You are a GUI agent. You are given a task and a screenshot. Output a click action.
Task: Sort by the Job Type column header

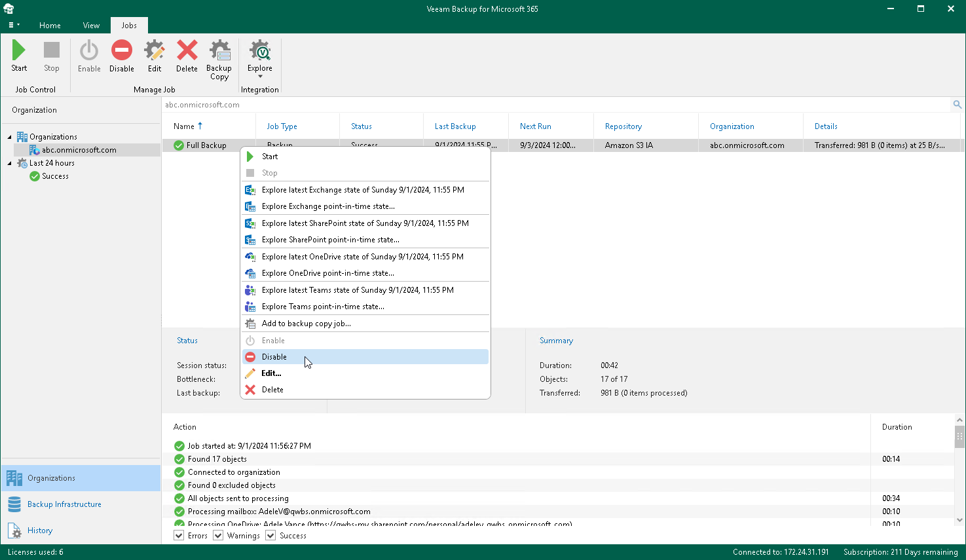(297, 126)
